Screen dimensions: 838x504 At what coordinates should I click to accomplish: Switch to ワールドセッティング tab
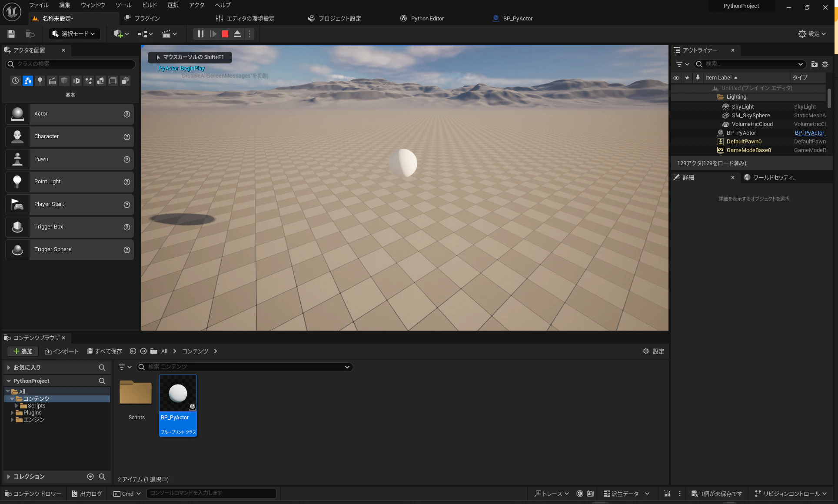click(x=770, y=178)
